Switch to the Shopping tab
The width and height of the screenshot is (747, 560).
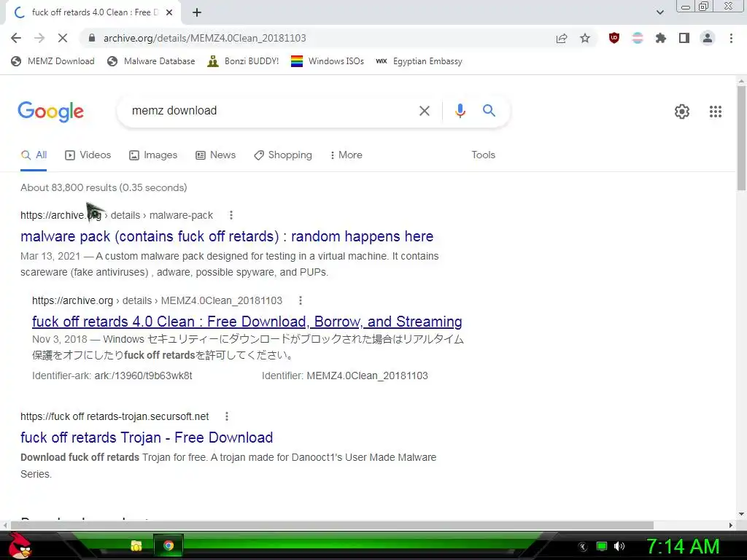coord(282,155)
